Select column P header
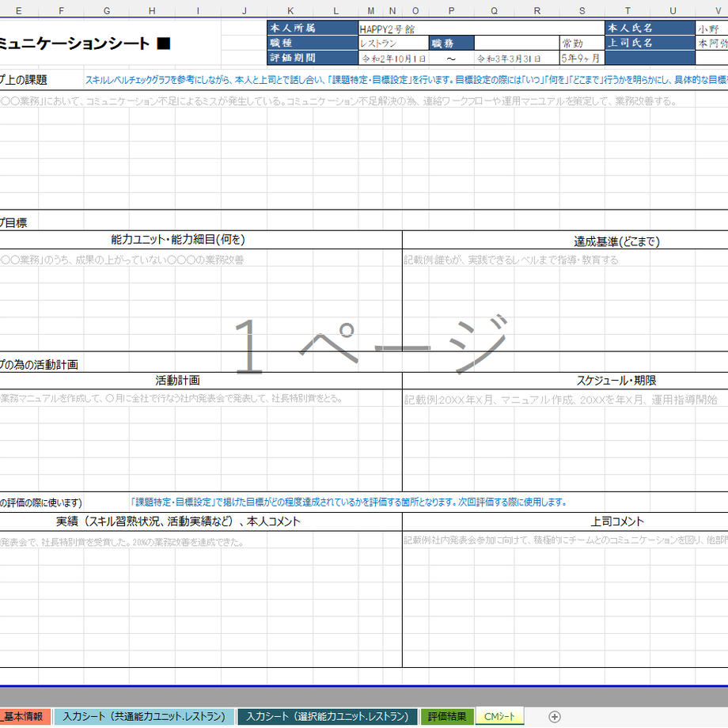Screen dimensions: 728x728 click(x=451, y=10)
